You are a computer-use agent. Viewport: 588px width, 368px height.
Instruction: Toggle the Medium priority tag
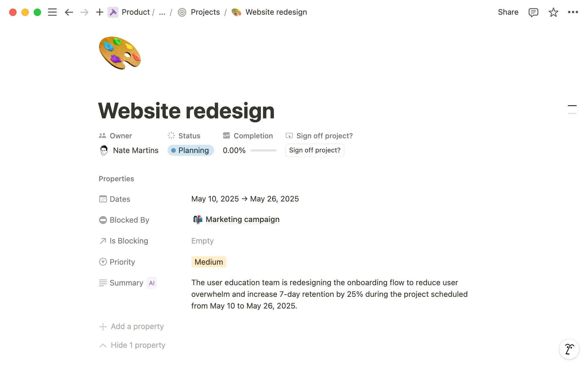click(x=209, y=262)
